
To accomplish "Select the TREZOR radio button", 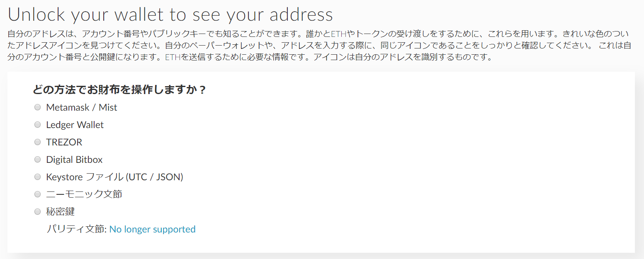I will pos(38,142).
